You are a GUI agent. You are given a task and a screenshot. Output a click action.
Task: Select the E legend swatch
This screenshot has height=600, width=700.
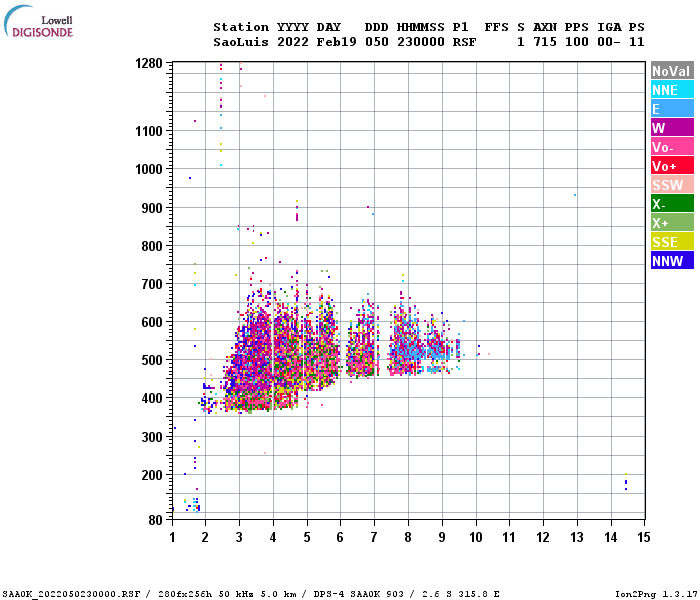coord(672,108)
